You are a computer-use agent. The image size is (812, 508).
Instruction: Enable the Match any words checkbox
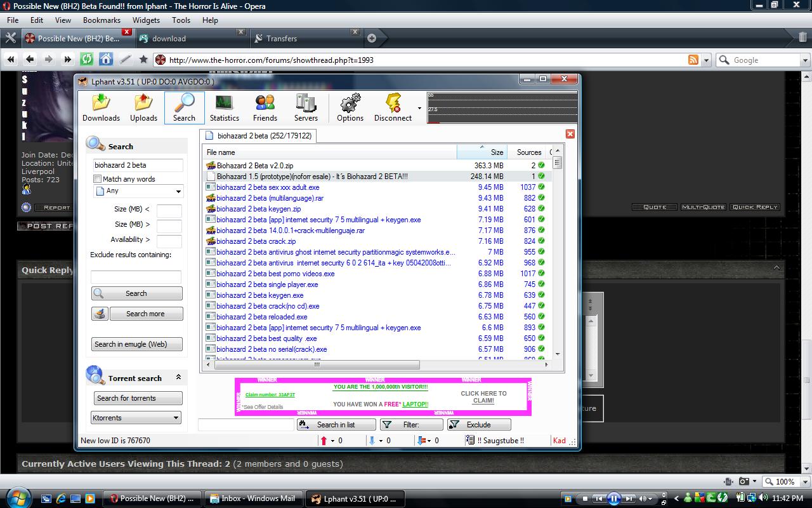pos(98,179)
